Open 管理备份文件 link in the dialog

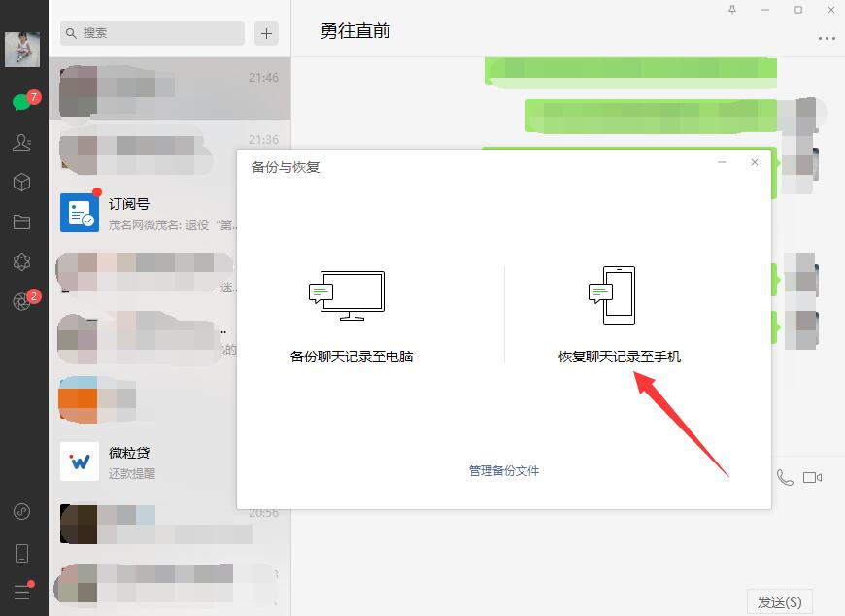pyautogui.click(x=502, y=470)
